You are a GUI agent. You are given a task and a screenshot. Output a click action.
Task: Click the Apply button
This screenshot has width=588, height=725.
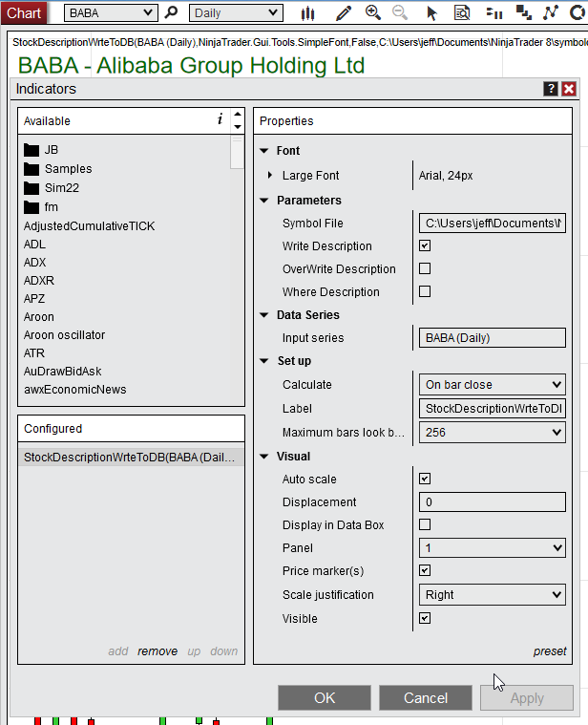[x=527, y=697]
